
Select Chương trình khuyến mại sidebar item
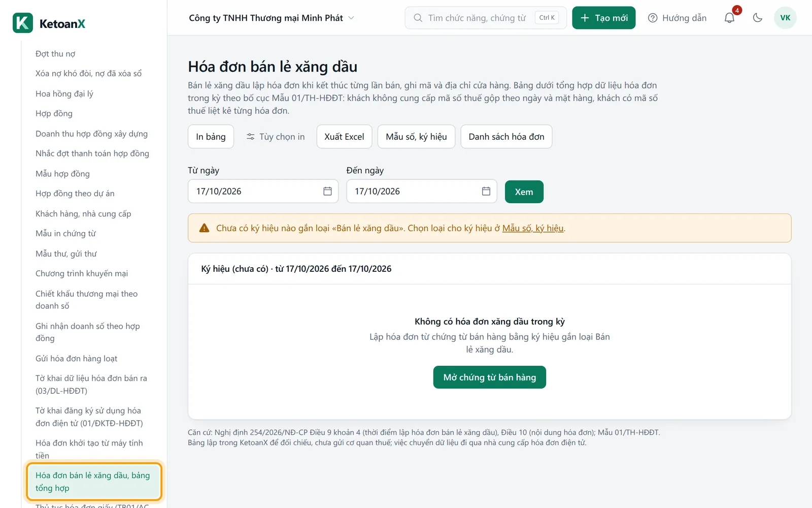tap(82, 273)
